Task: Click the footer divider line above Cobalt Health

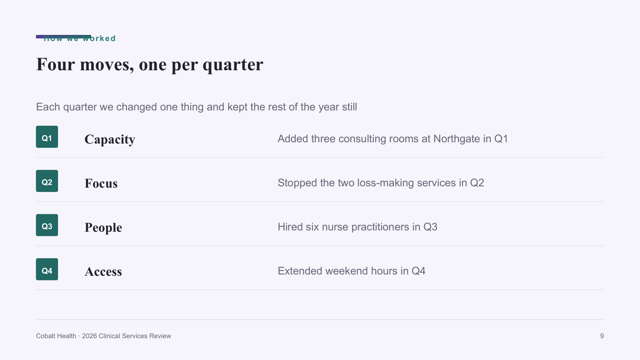Action: point(320,319)
